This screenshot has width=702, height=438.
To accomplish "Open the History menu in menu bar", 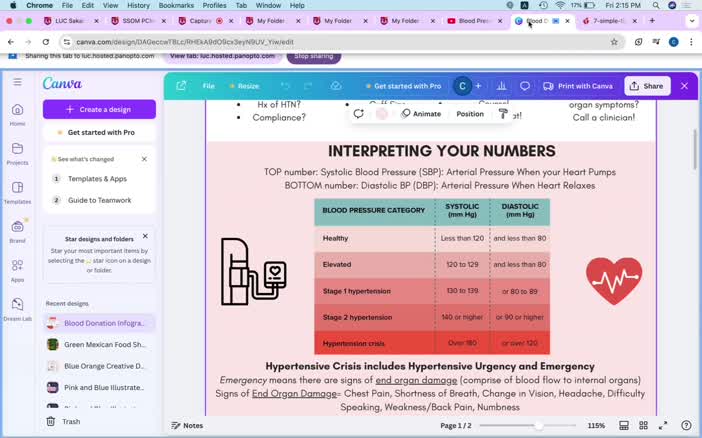I will [138, 5].
